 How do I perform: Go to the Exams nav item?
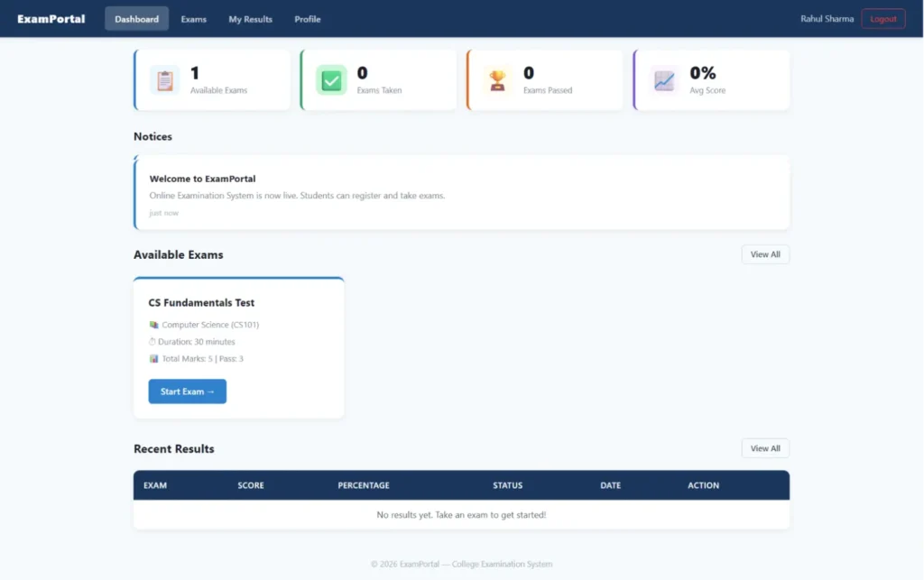click(x=193, y=19)
